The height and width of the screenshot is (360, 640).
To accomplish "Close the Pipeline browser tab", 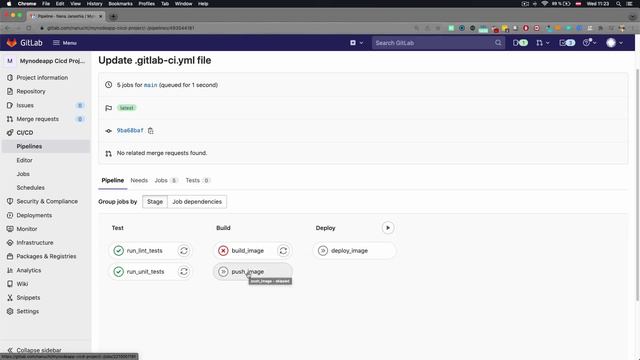I will (x=100, y=16).
